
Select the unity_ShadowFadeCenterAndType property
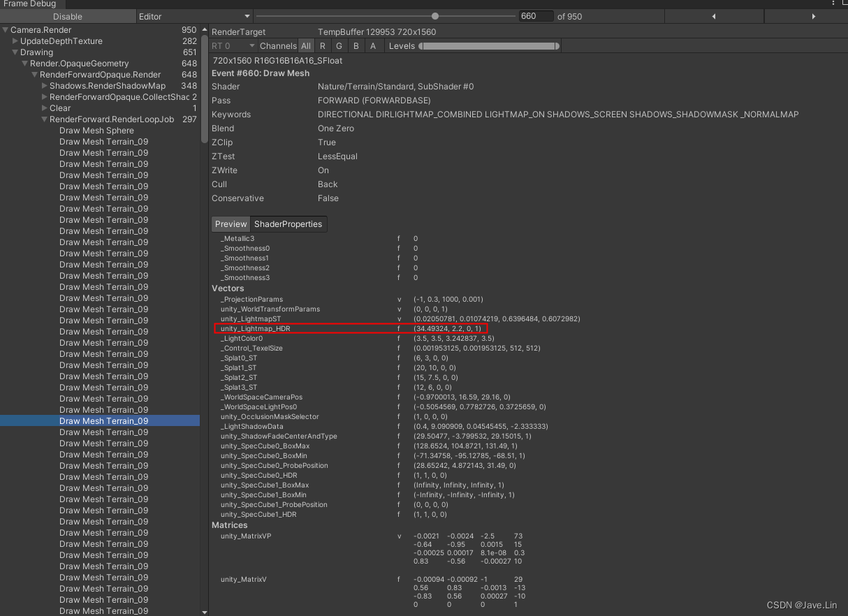pyautogui.click(x=279, y=436)
